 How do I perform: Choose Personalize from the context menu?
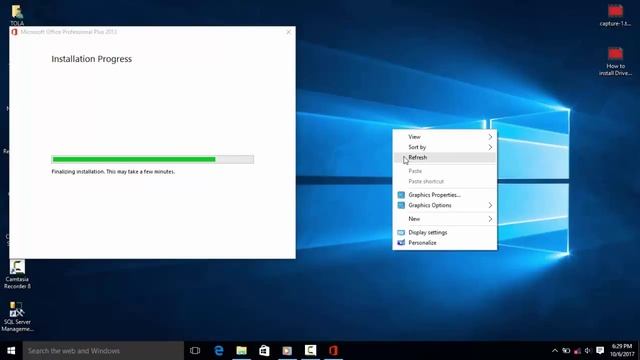click(444, 243)
